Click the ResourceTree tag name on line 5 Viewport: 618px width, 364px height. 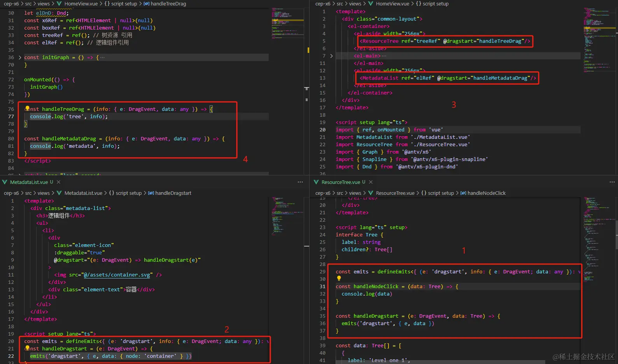pos(380,41)
